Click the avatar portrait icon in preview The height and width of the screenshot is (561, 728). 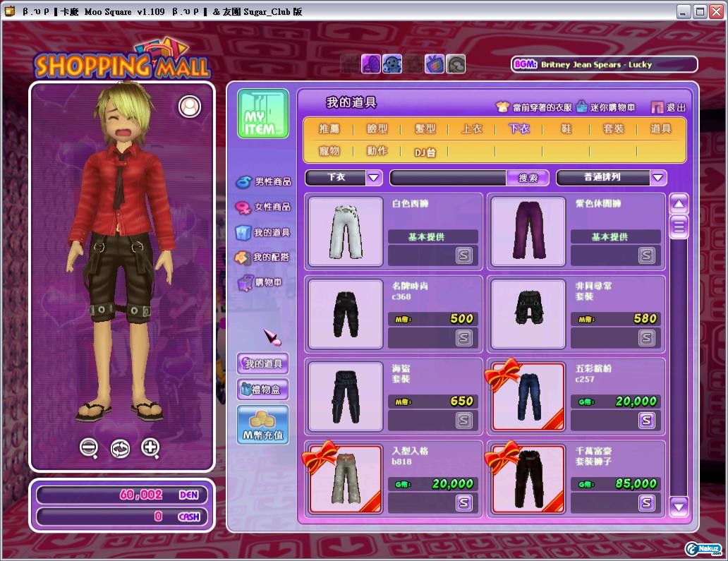[190, 107]
